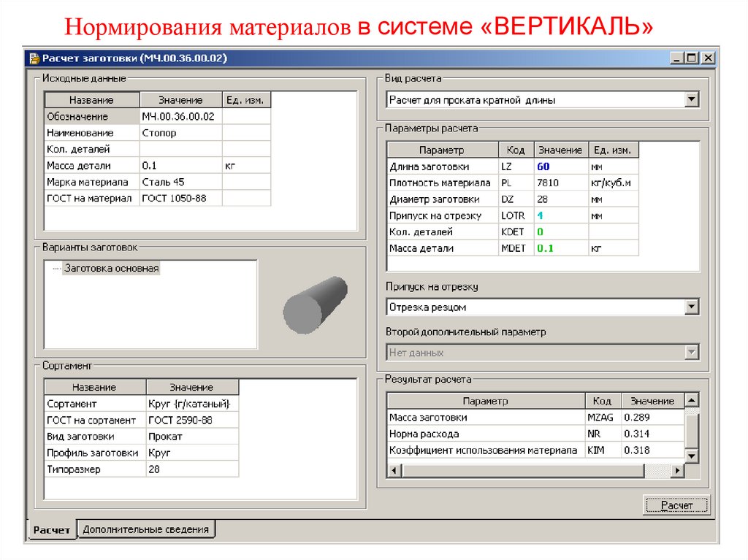The width and height of the screenshot is (748, 560).
Task: Switch to the 'Дополнительные сведения' tab
Action: tap(145, 529)
